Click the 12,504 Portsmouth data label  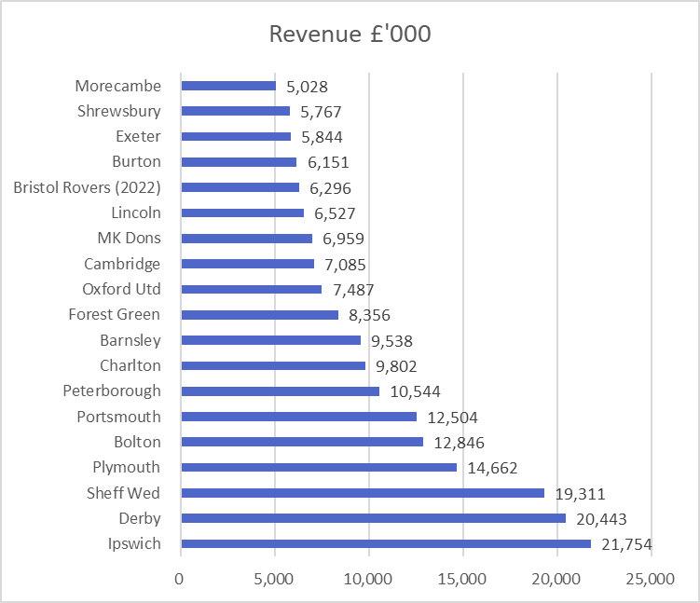[x=453, y=418]
